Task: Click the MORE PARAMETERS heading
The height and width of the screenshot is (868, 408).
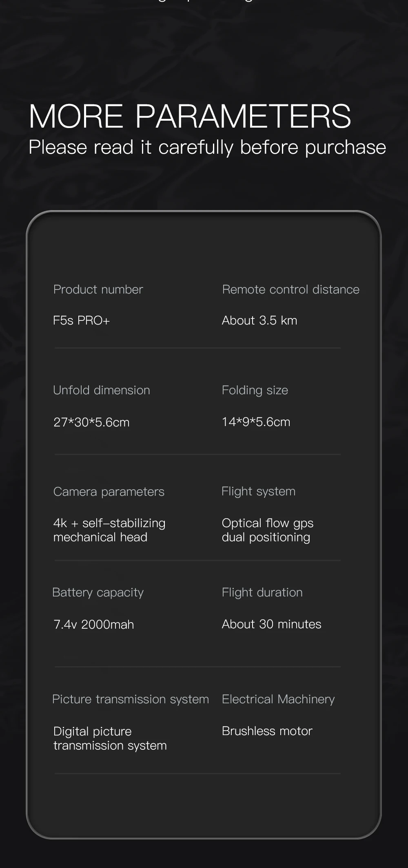Action: click(190, 117)
